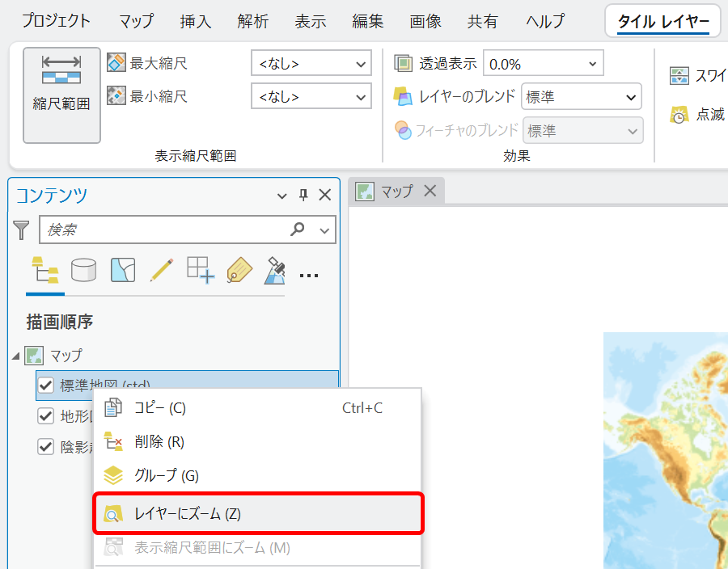The height and width of the screenshot is (569, 728).
Task: Select the List by Selection icon
Action: point(122,270)
